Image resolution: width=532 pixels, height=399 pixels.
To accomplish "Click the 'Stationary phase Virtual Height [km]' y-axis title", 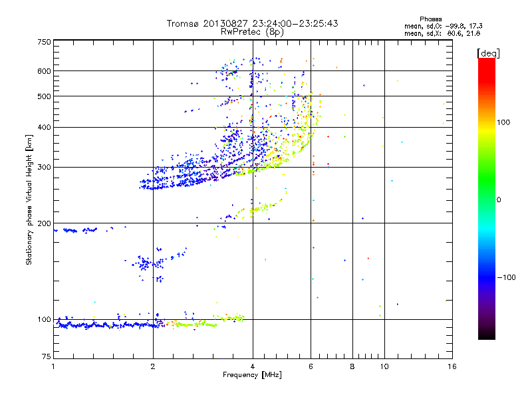I will [29, 199].
